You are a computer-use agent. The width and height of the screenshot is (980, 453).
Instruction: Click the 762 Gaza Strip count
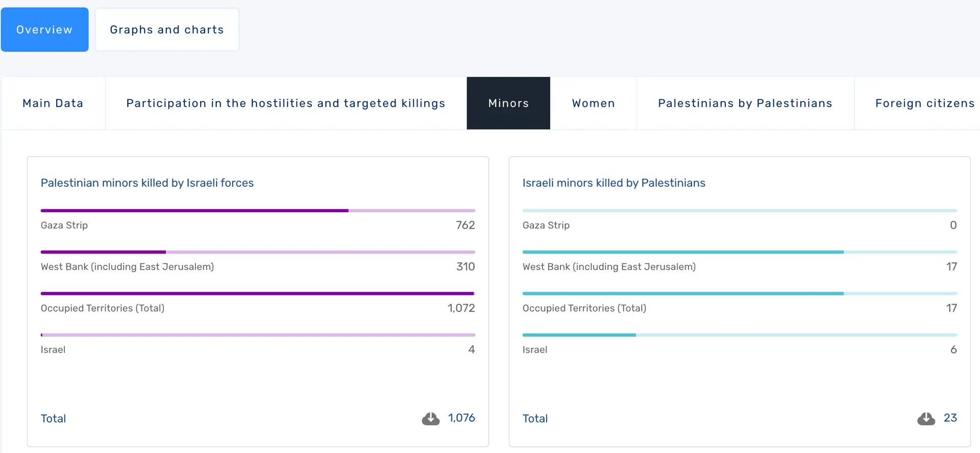pos(465,225)
